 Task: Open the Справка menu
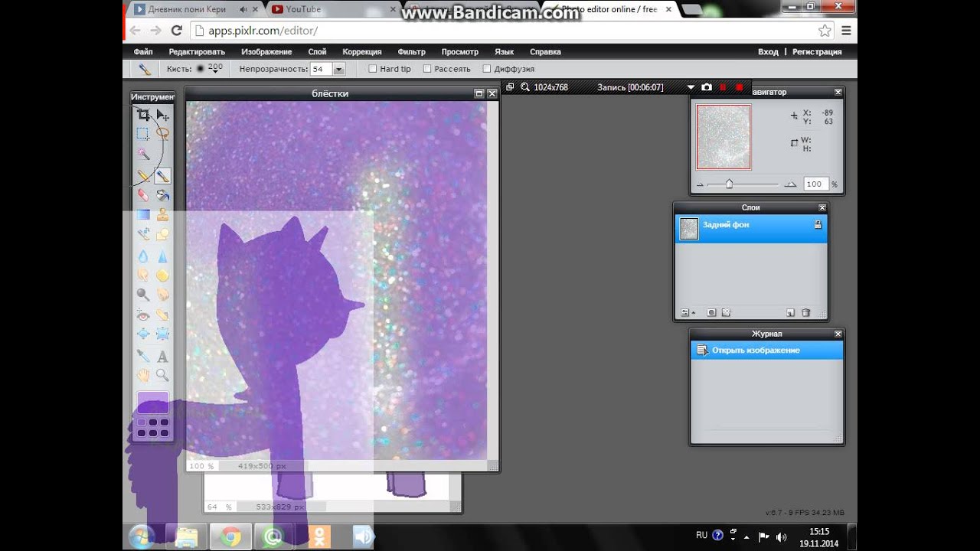click(x=545, y=52)
